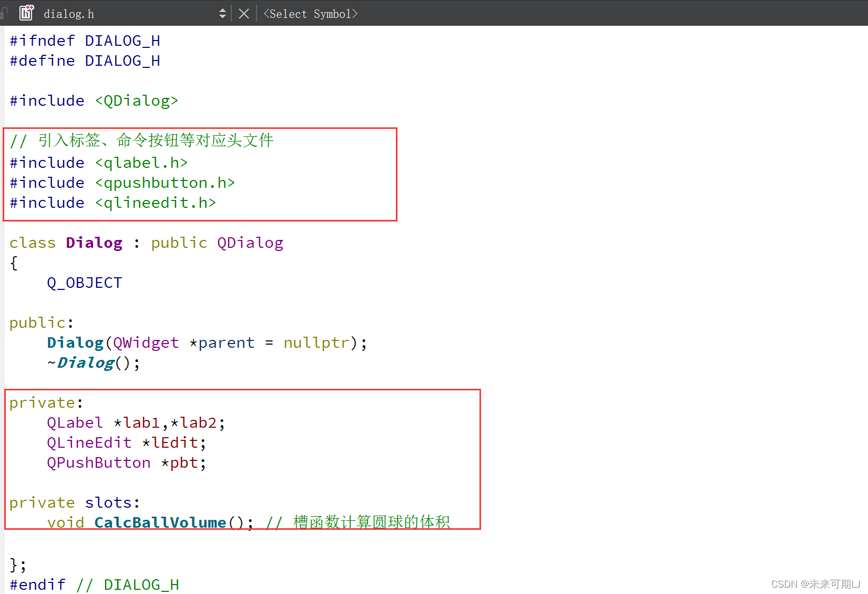Click the Chinese comment about header files

click(141, 141)
